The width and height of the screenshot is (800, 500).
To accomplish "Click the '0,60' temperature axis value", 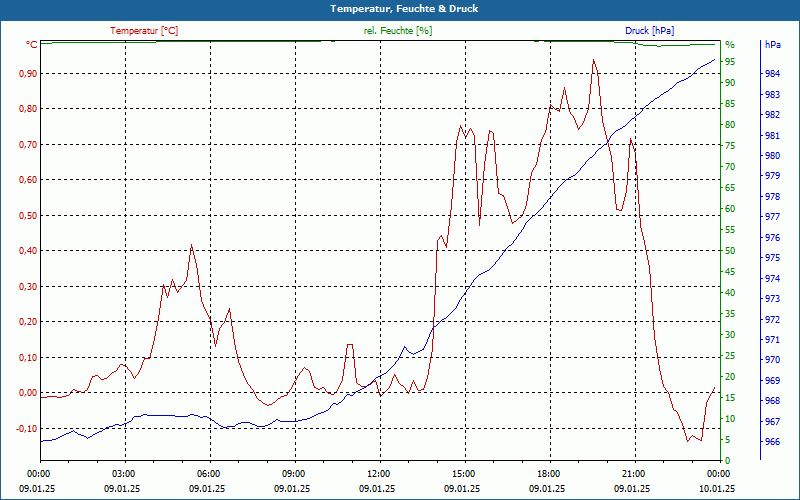I will [29, 180].
